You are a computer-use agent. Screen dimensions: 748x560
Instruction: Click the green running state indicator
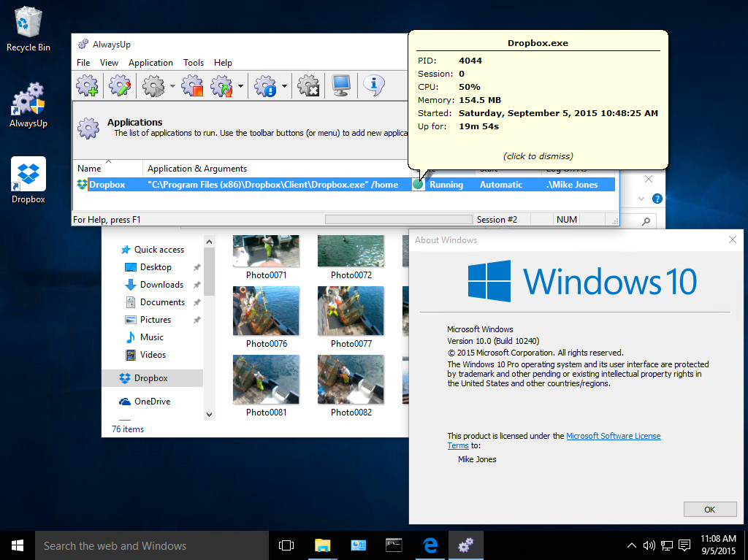point(418,185)
